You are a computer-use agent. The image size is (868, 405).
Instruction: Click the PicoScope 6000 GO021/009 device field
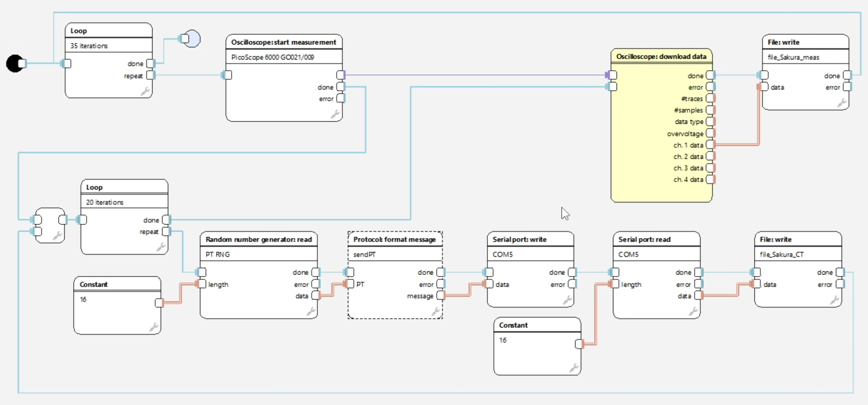[x=273, y=57]
